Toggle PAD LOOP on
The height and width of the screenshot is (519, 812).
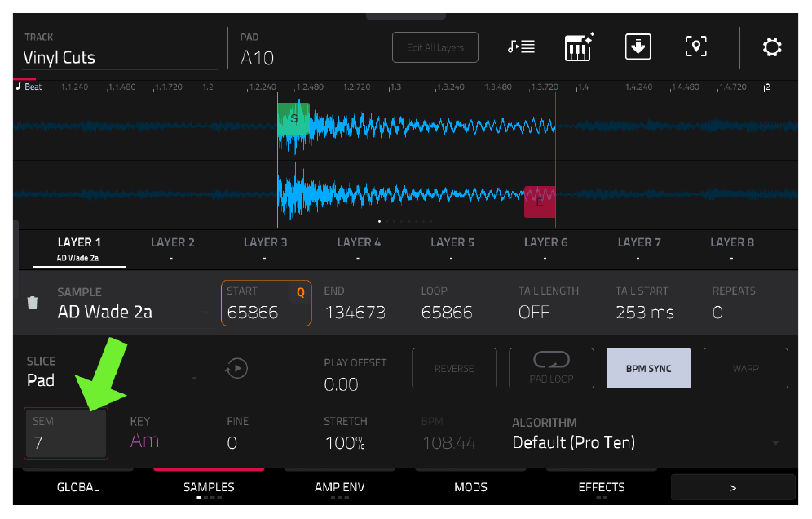pos(551,368)
